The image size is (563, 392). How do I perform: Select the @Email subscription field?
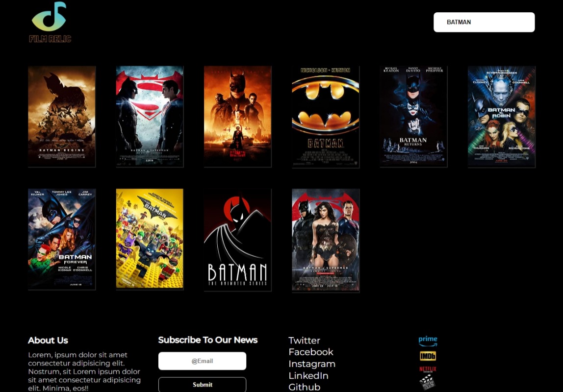202,361
